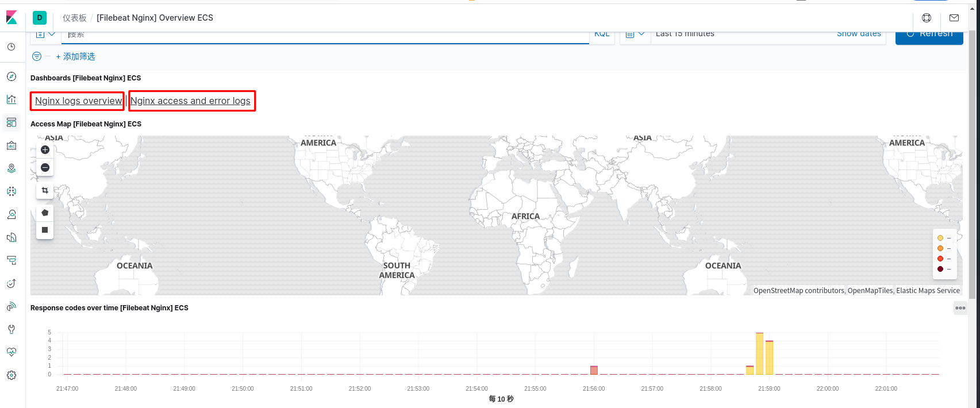Screen dimensions: 980x408
Task: Open Maps icon in sidebar
Action: 11,168
